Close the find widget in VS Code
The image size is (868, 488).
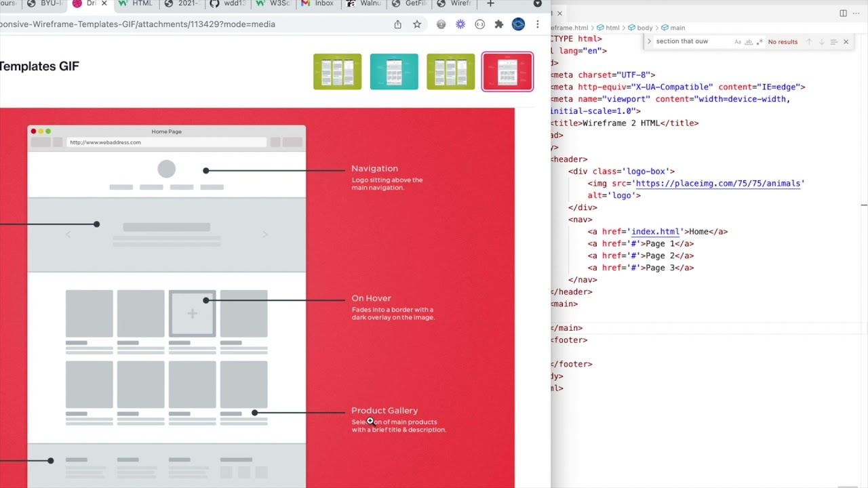[846, 42]
